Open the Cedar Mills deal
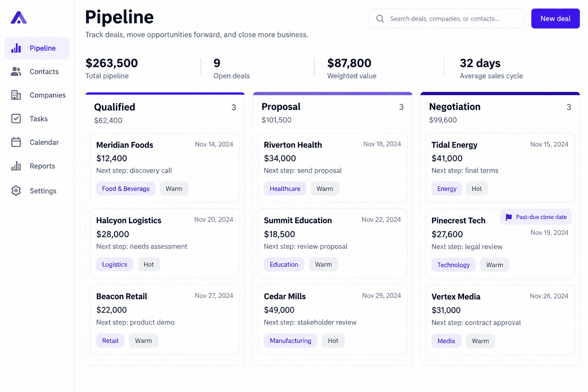 333,320
